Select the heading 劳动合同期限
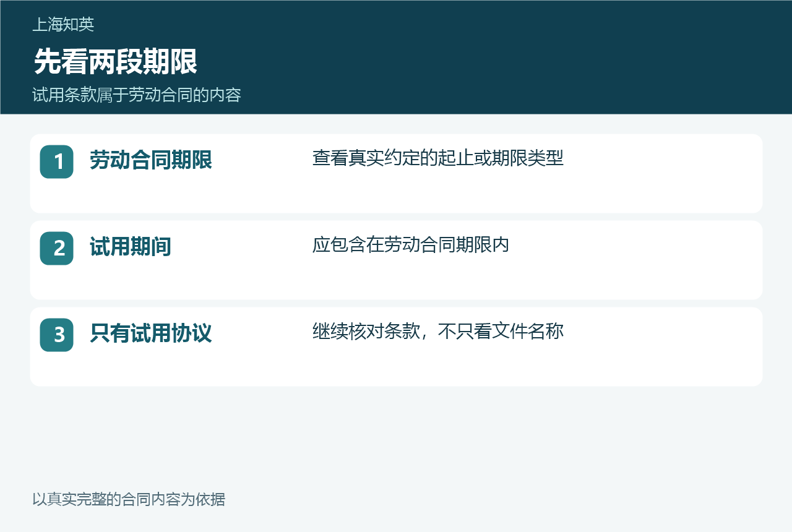The height and width of the screenshot is (532, 792). [151, 160]
